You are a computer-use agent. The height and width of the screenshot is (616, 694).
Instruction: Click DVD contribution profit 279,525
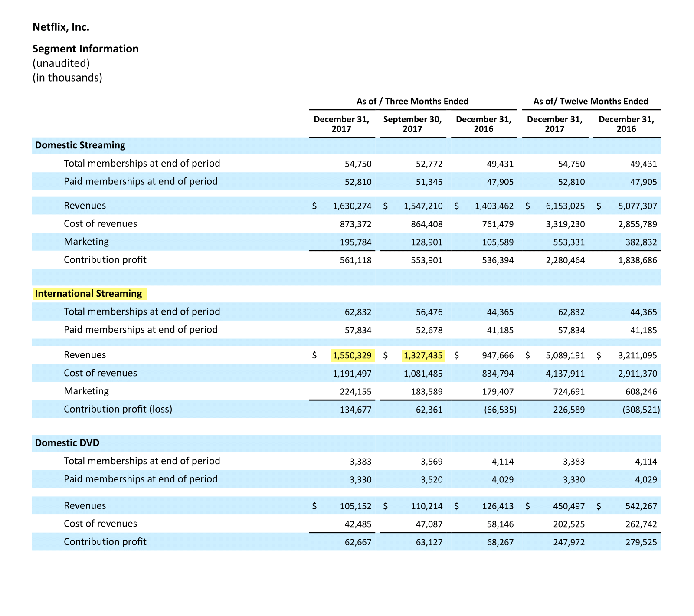[641, 542]
